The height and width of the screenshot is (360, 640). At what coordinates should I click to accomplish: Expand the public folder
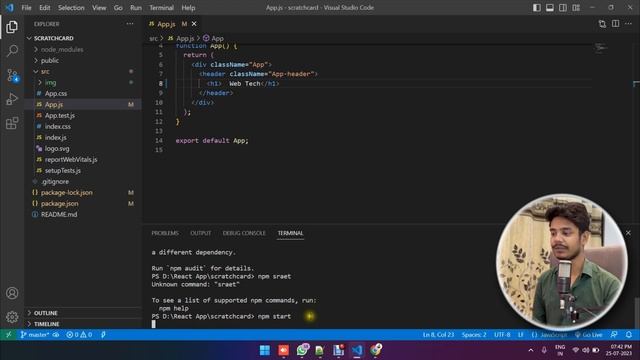83,60
